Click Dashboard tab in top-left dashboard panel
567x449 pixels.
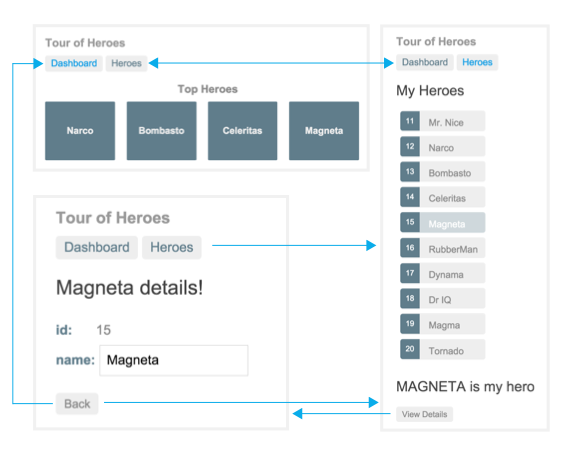point(74,63)
